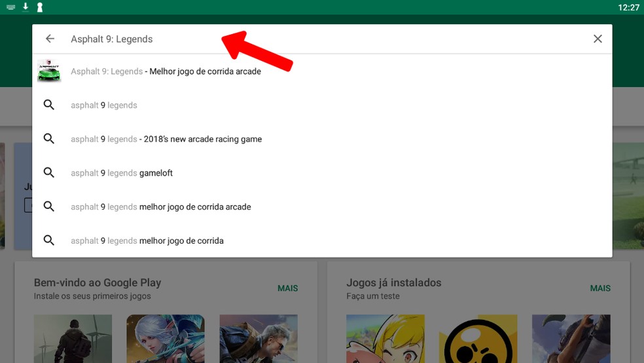
Task: Focus the Asphalt 9: Legends search field
Action: tap(323, 39)
